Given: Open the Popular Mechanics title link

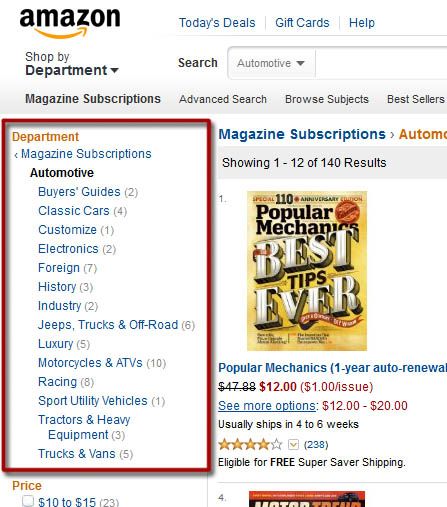Looking at the screenshot, I should coord(332,368).
